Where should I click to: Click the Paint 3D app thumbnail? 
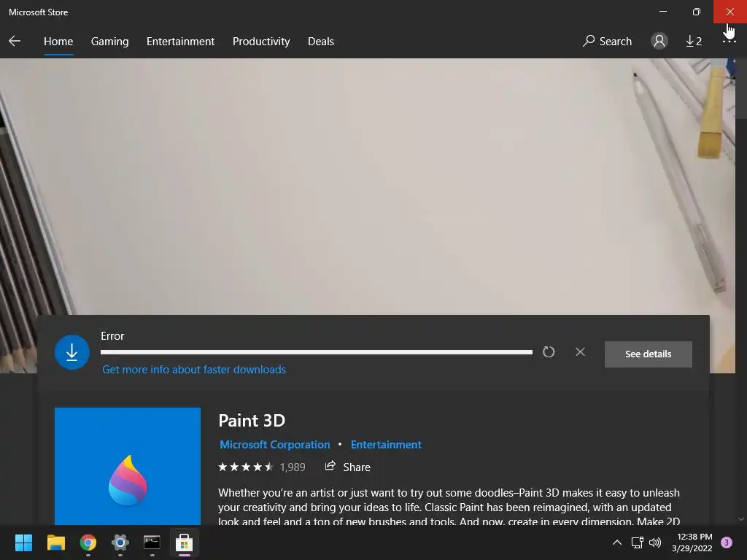128,466
